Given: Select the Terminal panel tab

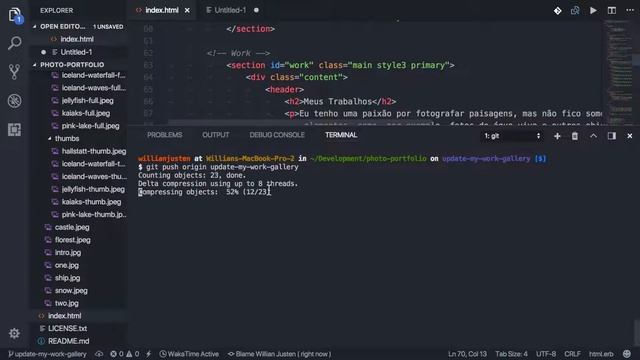Looking at the screenshot, I should coord(341,135).
